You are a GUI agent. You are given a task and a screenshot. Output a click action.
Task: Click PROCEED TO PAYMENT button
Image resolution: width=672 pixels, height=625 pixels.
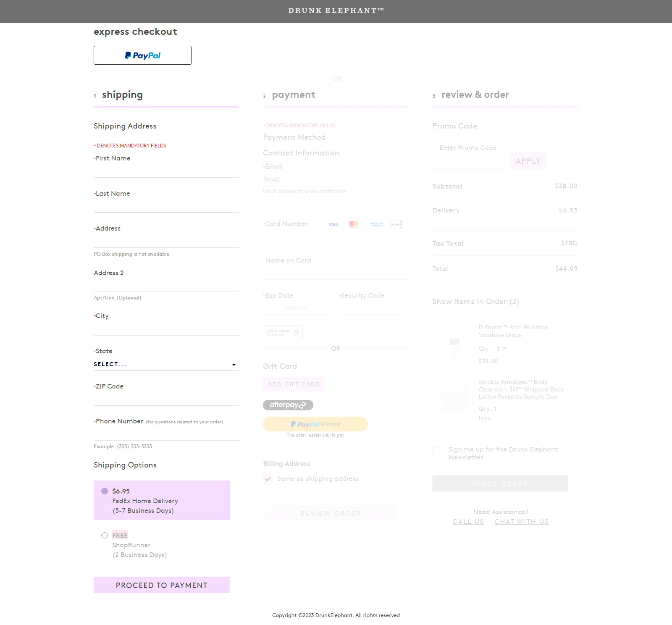click(x=162, y=585)
